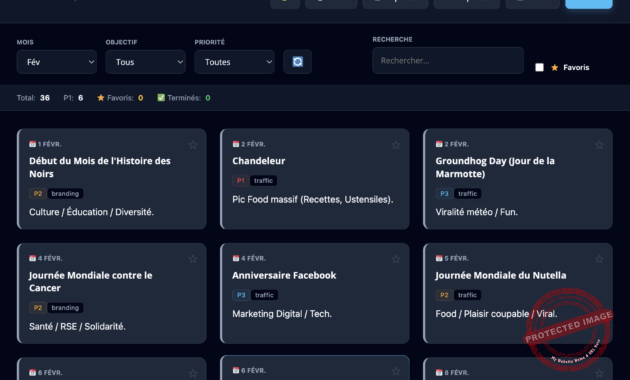630x380 pixels.
Task: Click 'Culture / Éducation / Diversité.' description
Action: [91, 212]
